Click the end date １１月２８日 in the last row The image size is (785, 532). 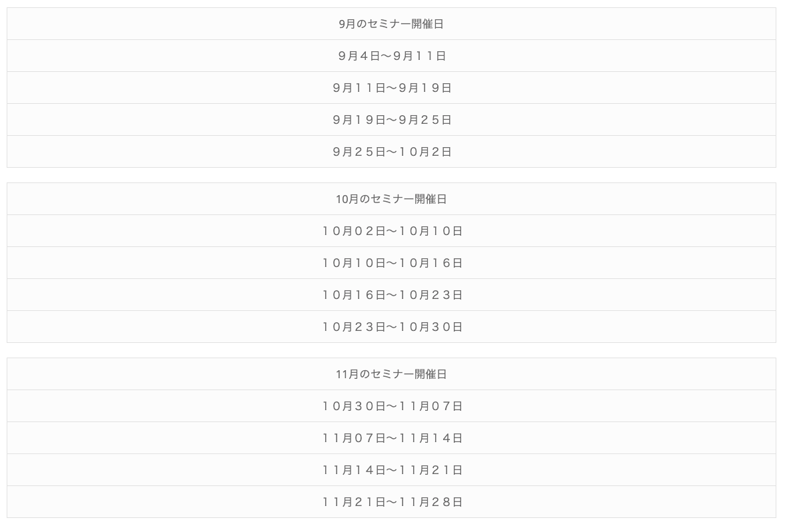(430, 502)
